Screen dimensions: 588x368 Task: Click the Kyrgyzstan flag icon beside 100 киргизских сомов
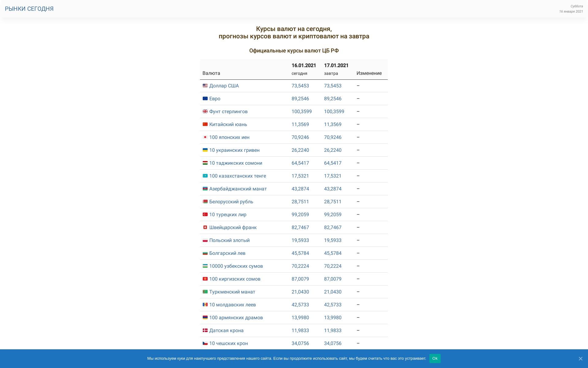coord(205,279)
